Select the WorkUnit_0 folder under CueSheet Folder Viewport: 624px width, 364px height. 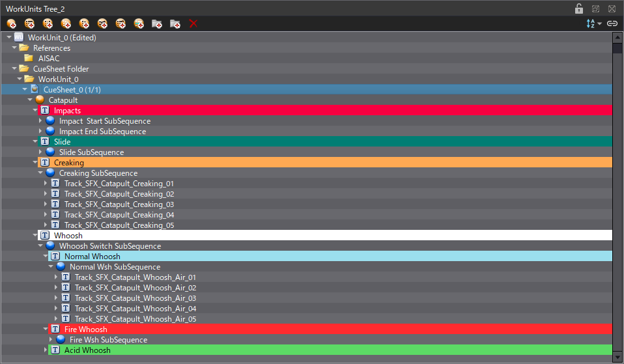pos(58,79)
